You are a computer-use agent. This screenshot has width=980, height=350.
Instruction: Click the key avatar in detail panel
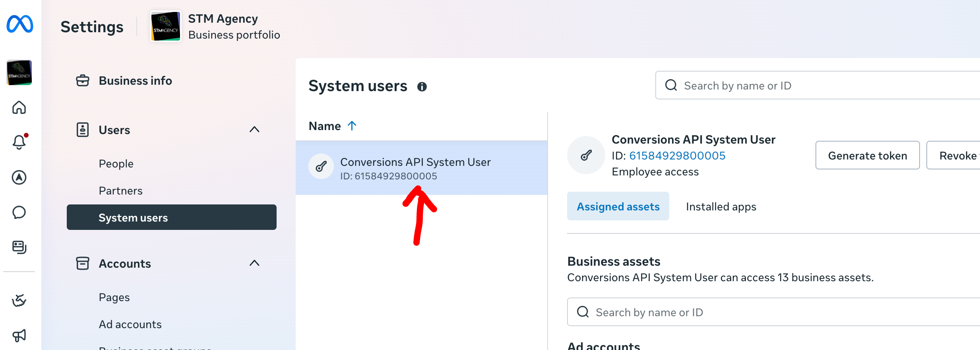[x=586, y=155]
